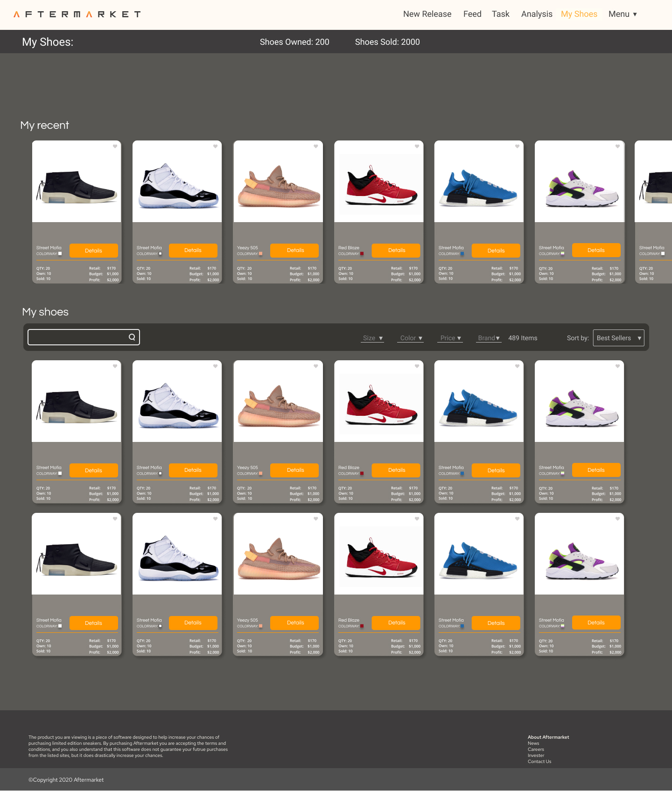This screenshot has width=672, height=791.
Task: Toggle the heart on Yeezy 505 in My recent
Action: (316, 147)
